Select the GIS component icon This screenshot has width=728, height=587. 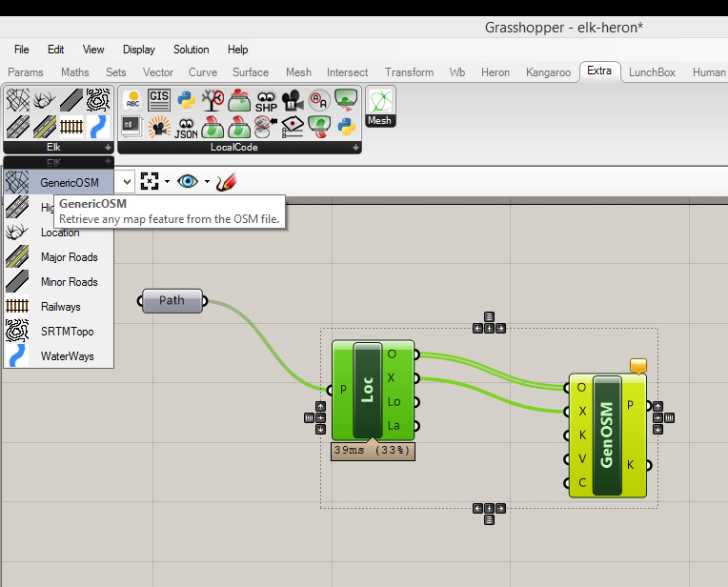click(x=159, y=100)
